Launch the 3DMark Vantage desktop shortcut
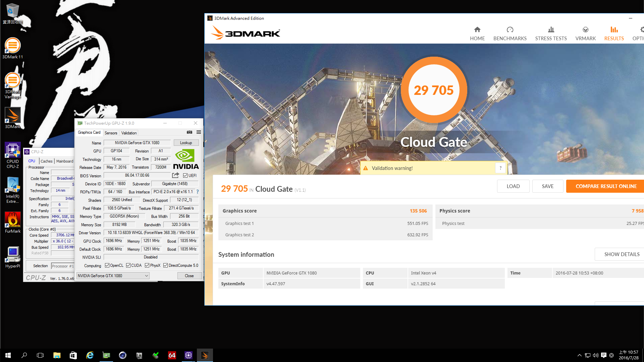 click(12, 85)
